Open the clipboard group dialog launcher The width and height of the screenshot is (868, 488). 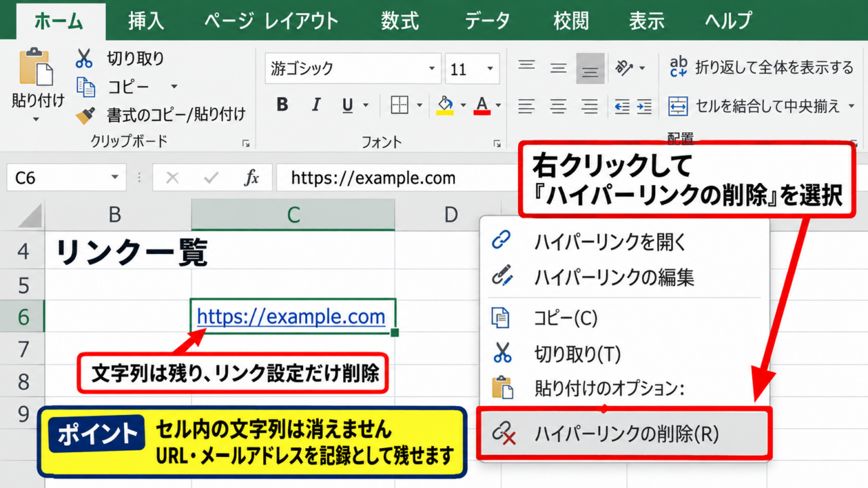[x=245, y=143]
